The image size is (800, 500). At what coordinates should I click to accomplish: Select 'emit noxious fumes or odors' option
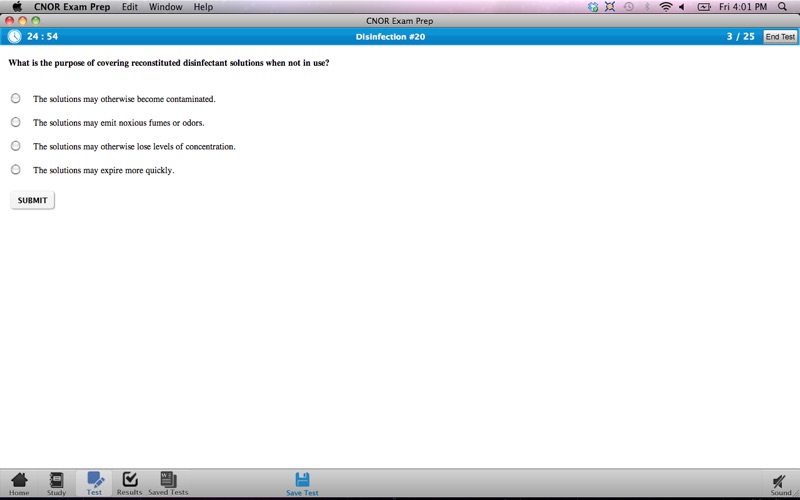coord(16,122)
